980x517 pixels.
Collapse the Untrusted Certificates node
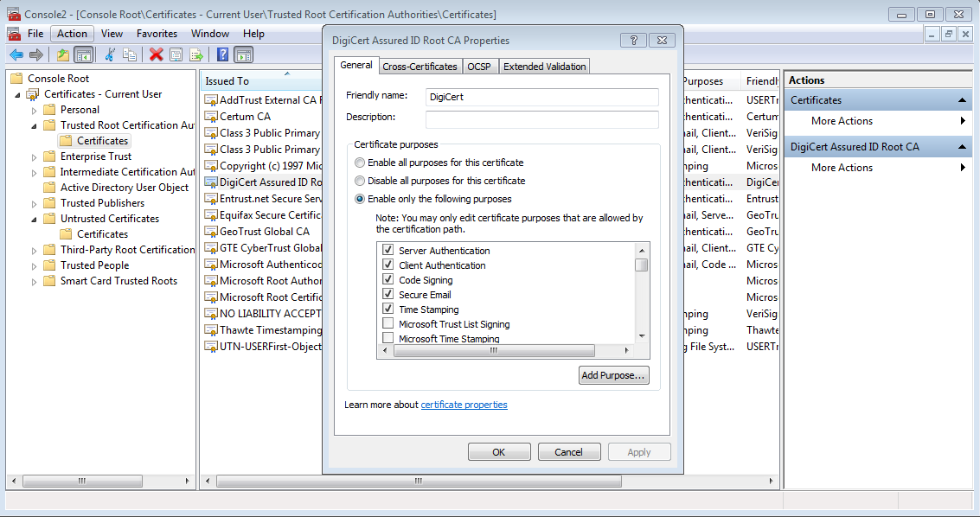35,219
